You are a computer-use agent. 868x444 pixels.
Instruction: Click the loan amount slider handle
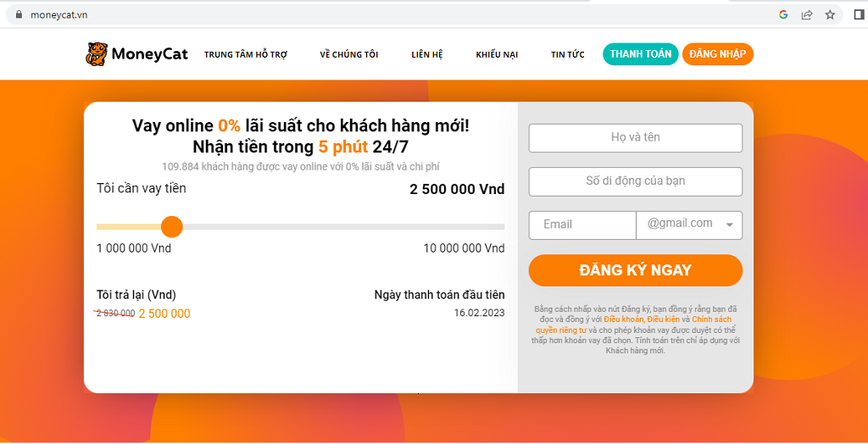click(x=171, y=226)
